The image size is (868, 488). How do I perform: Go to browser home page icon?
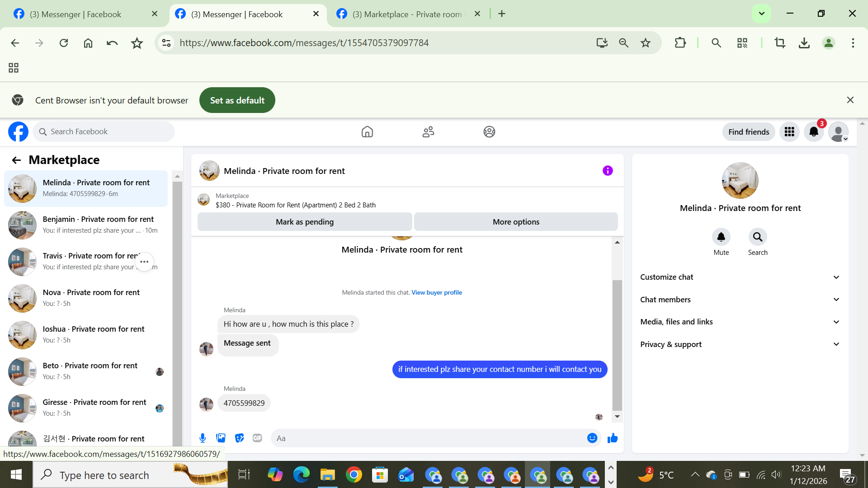tap(88, 43)
